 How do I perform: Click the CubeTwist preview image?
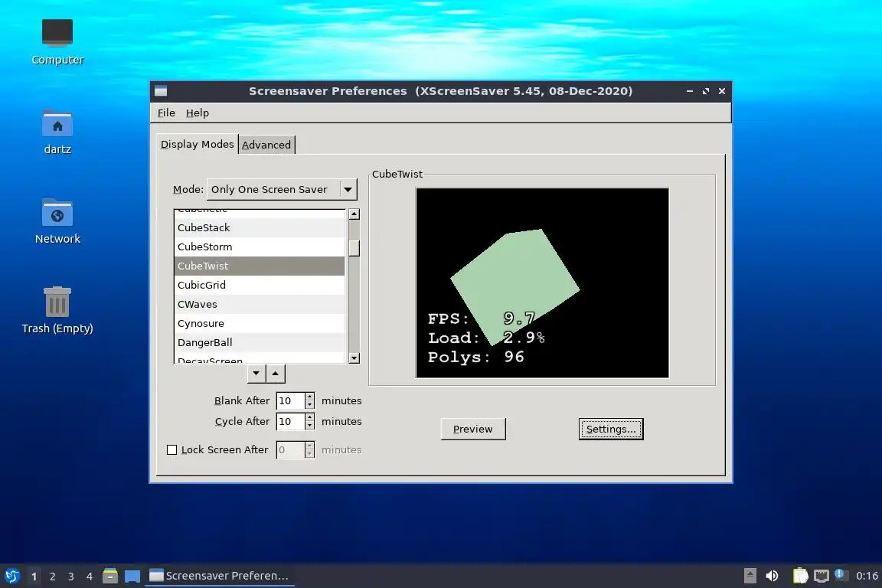[542, 283]
